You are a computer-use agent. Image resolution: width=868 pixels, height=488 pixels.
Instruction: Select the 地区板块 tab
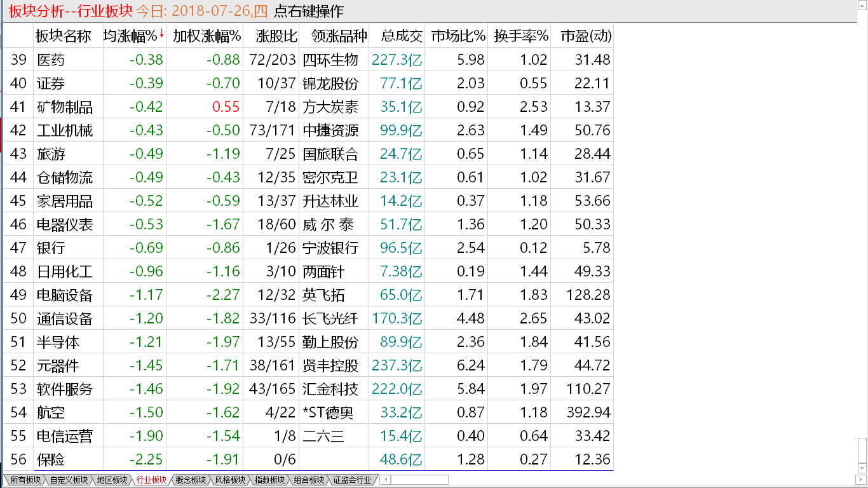point(111,480)
